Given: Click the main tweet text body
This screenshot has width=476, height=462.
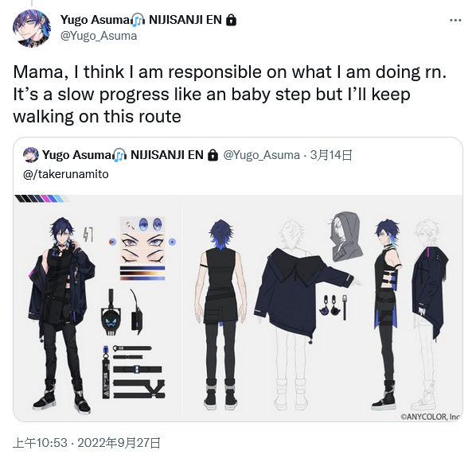Looking at the screenshot, I should pyautogui.click(x=230, y=95).
